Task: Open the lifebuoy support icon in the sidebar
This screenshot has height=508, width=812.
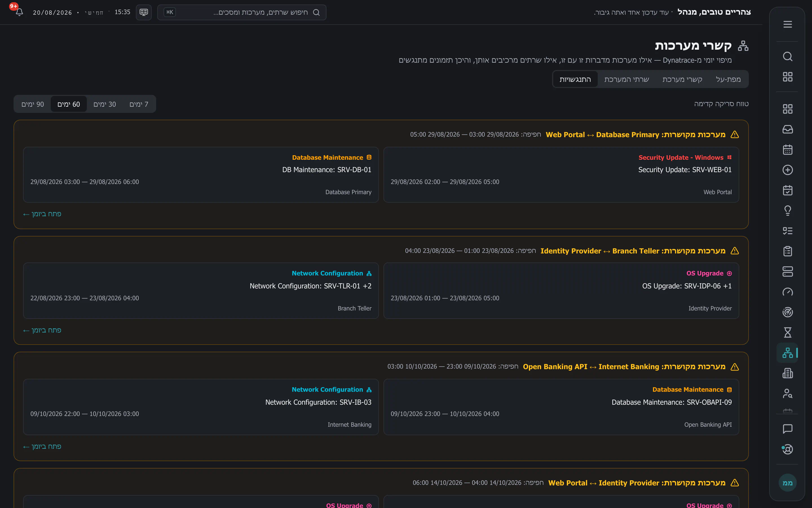Action: [787, 449]
